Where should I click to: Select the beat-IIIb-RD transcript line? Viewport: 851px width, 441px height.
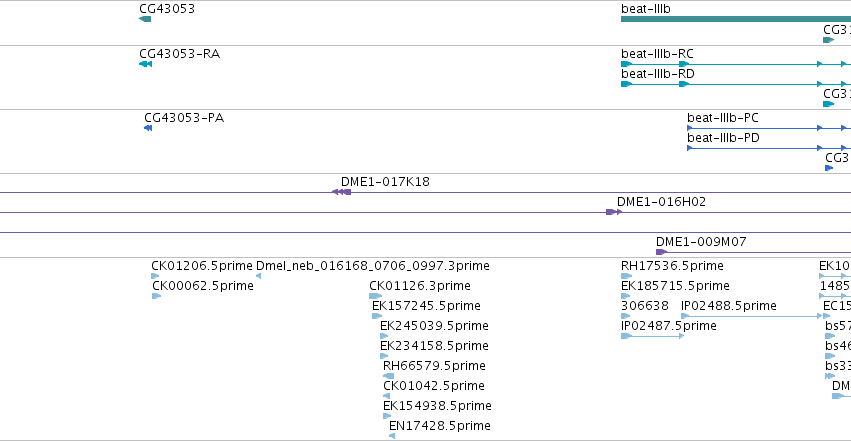(x=736, y=84)
